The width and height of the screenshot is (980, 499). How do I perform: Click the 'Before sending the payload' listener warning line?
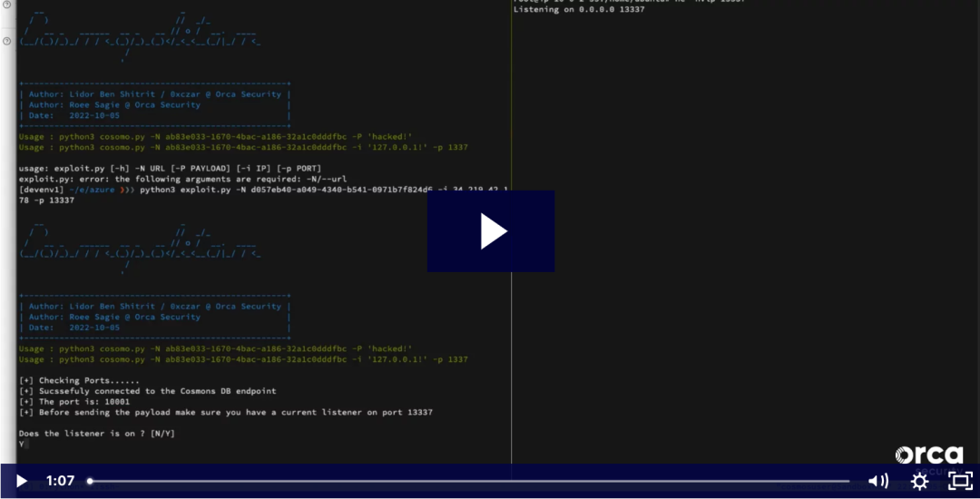226,412
